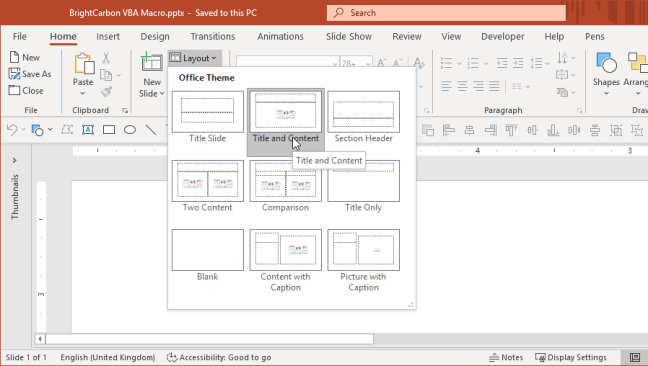Image resolution: width=648 pixels, height=366 pixels.
Task: Click Decrease Font Size icon
Action: tap(398, 63)
